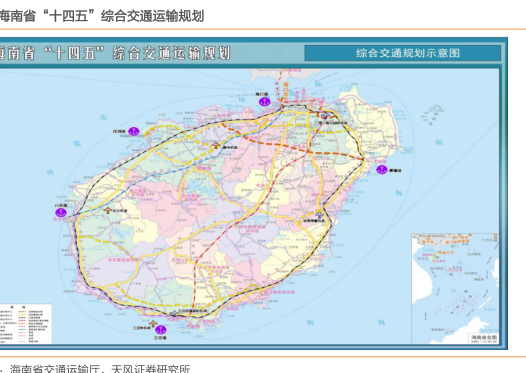Click the Haikou Meilan airport plane icon
The height and width of the screenshot is (373, 526).
pyautogui.click(x=324, y=116)
